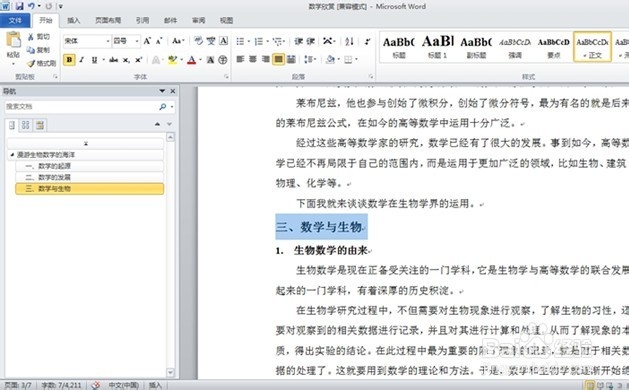Open the File (文件) tab
629x390 pixels.
pyautogui.click(x=15, y=20)
